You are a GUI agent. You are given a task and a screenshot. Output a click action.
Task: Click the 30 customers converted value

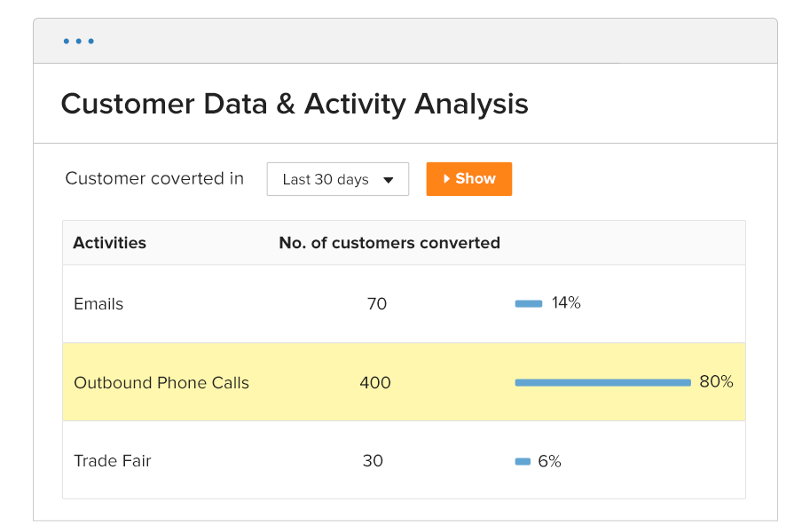tap(373, 461)
